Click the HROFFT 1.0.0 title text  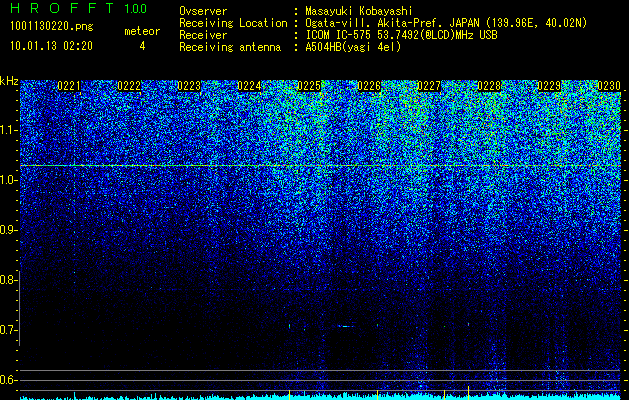pyautogui.click(x=78, y=8)
